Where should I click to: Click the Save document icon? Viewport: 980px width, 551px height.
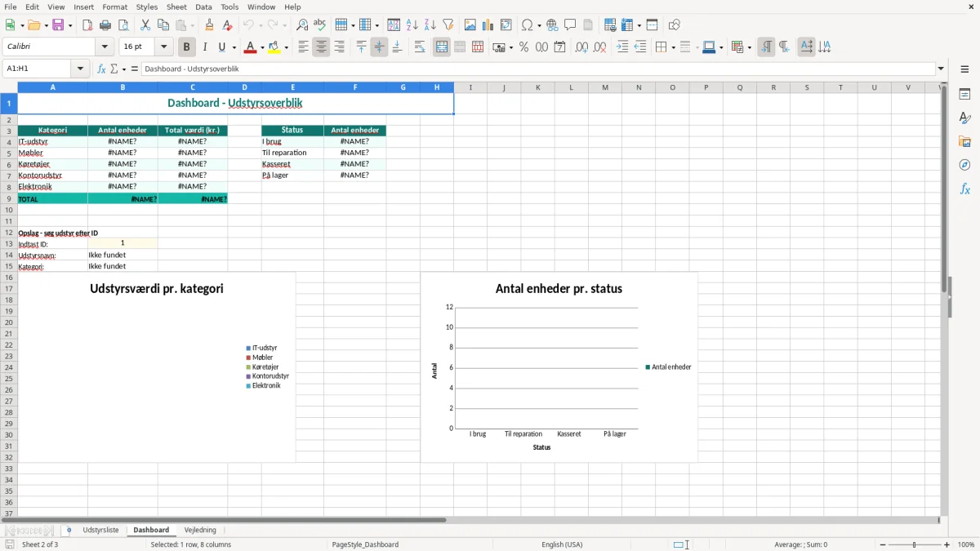tap(58, 25)
